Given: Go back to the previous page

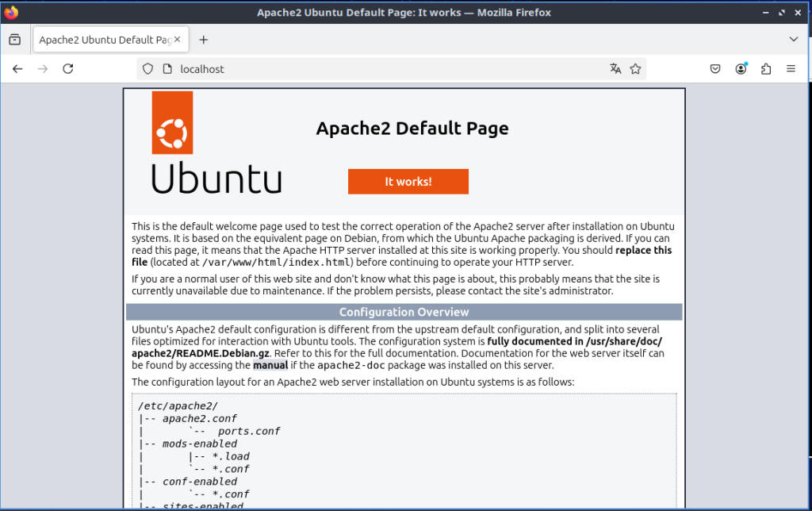Looking at the screenshot, I should [x=17, y=69].
